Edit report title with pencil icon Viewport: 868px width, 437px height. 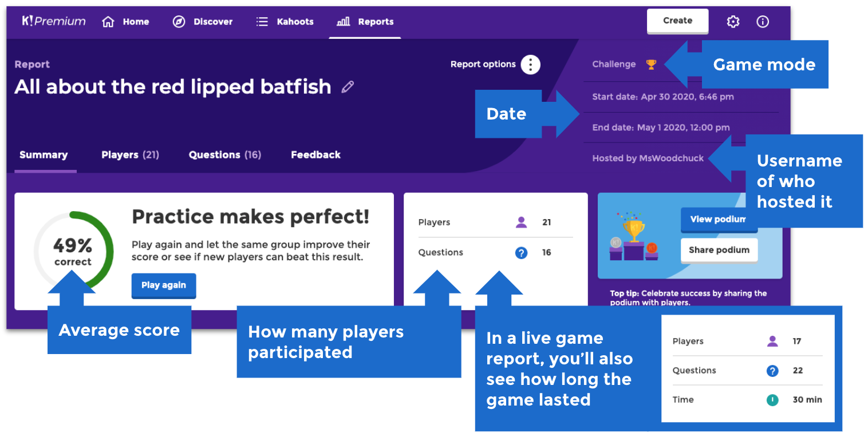[x=348, y=87]
